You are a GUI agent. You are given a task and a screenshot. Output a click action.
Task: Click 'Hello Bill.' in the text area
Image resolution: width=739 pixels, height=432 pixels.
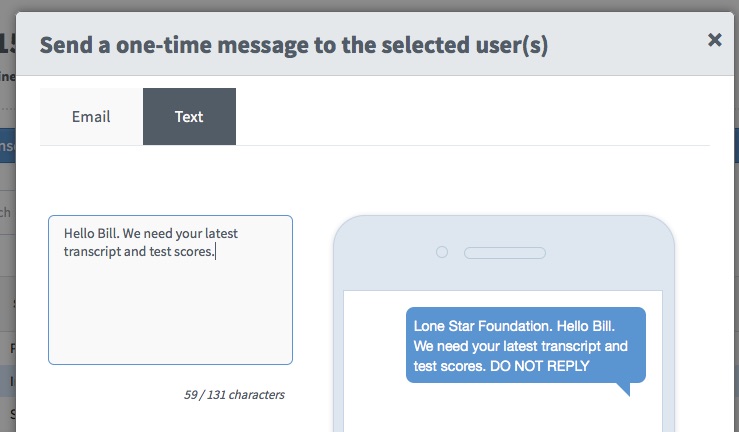[91, 233]
